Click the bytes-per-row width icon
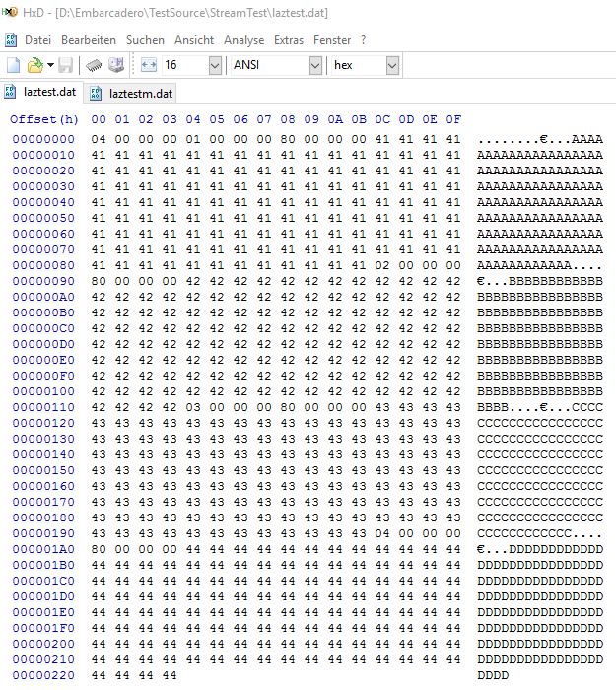The image size is (616, 690). 149,65
